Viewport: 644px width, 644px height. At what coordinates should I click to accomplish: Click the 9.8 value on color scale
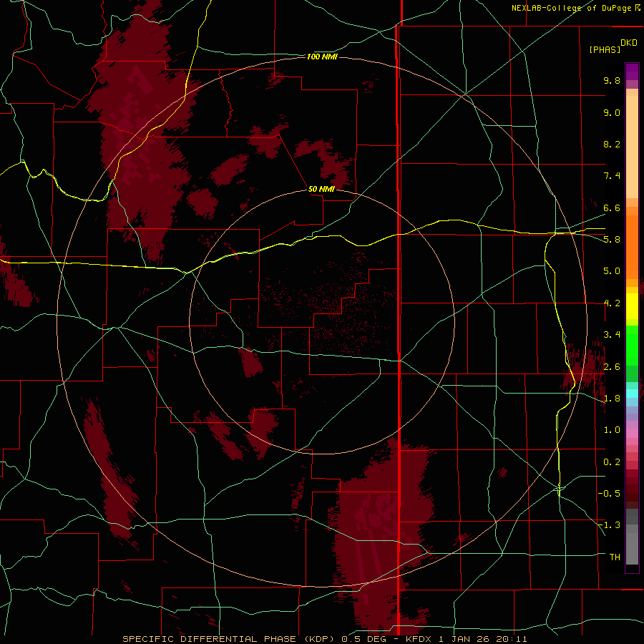coord(612,80)
